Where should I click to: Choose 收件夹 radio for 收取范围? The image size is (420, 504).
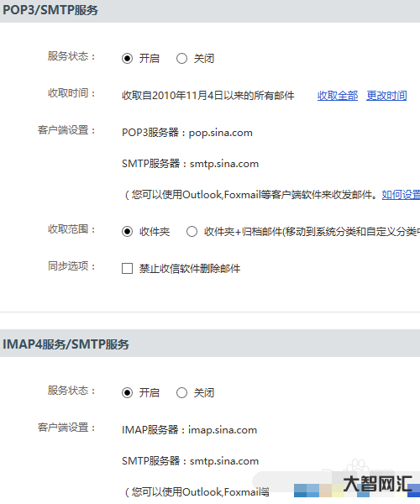(127, 232)
